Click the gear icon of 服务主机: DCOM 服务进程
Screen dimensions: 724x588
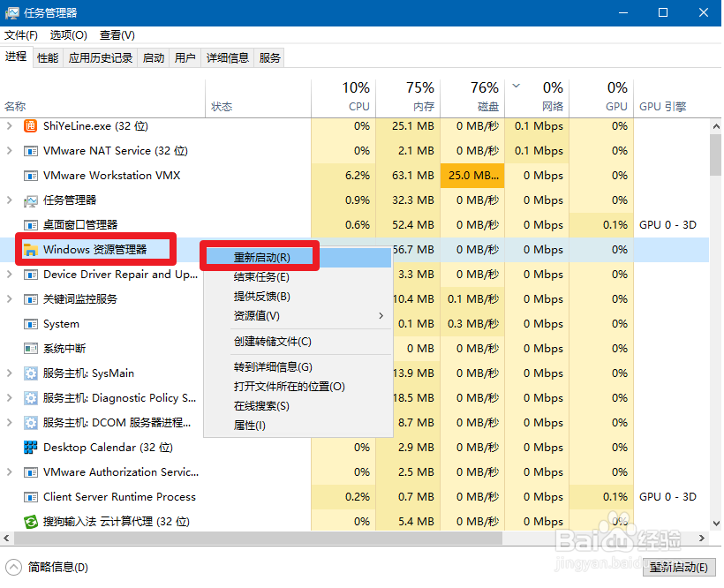click(x=29, y=423)
